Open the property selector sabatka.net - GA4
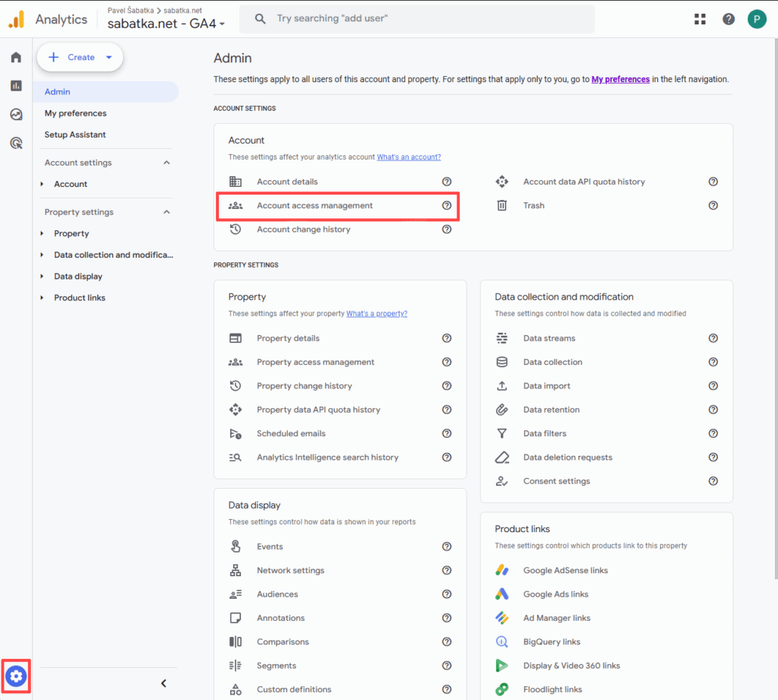 (166, 24)
